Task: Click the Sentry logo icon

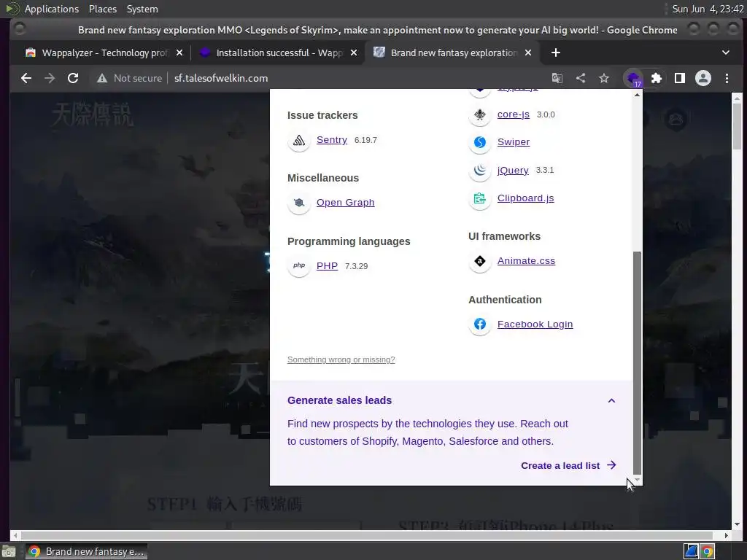Action: click(298, 140)
